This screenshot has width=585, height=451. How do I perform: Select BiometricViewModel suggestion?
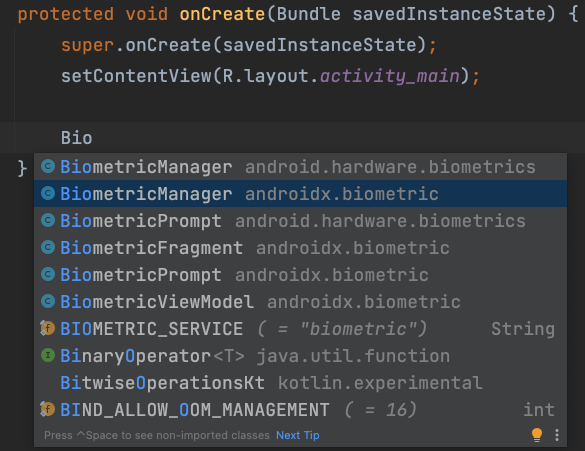coord(300,302)
